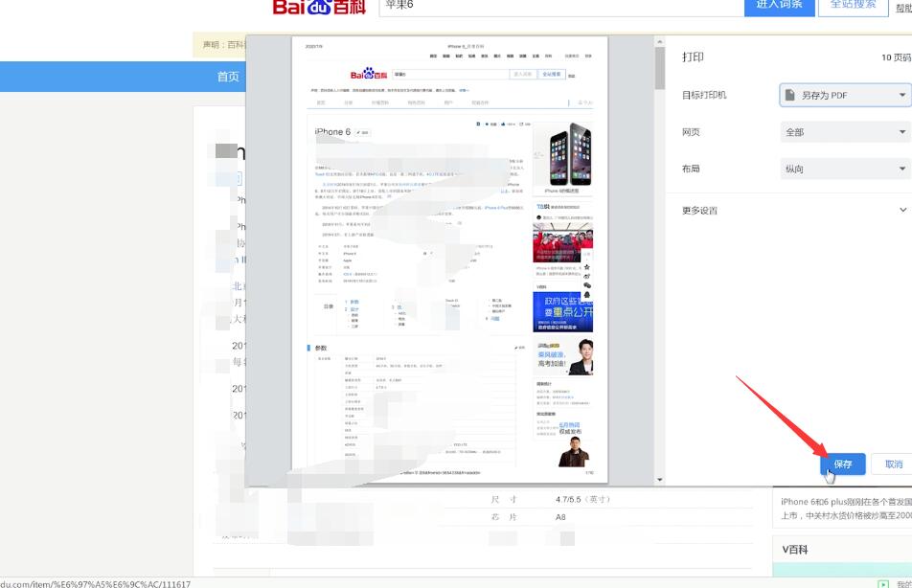Click the Baidu Baike logo
The image size is (912, 588).
pyautogui.click(x=319, y=7)
